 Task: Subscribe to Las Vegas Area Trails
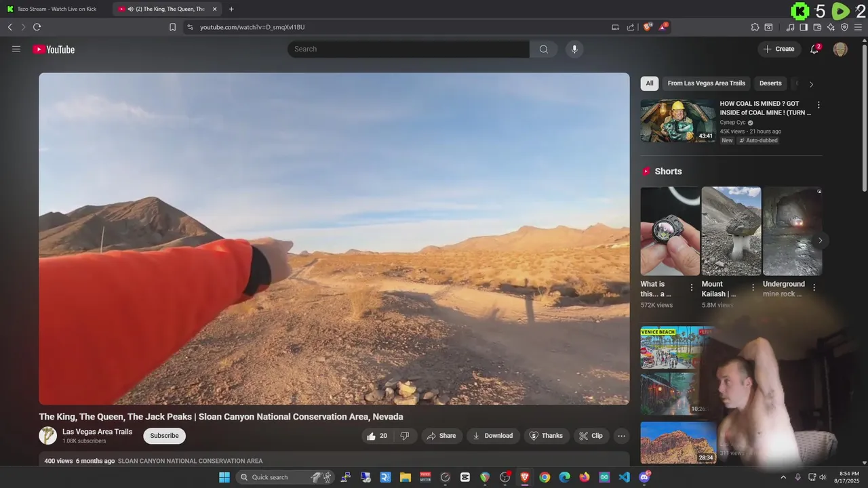tap(164, 436)
